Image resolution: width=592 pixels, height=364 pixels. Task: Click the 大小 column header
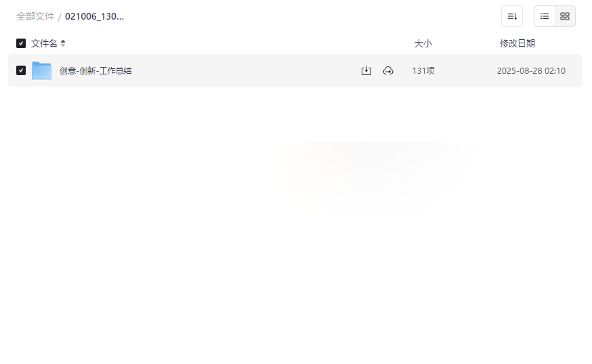[423, 43]
